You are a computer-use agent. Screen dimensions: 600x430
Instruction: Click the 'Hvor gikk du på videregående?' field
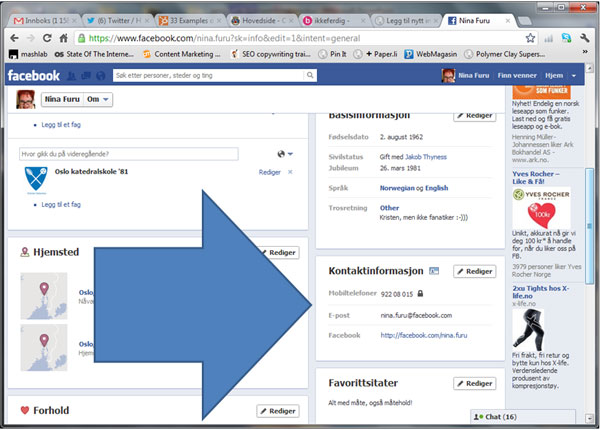(x=129, y=154)
